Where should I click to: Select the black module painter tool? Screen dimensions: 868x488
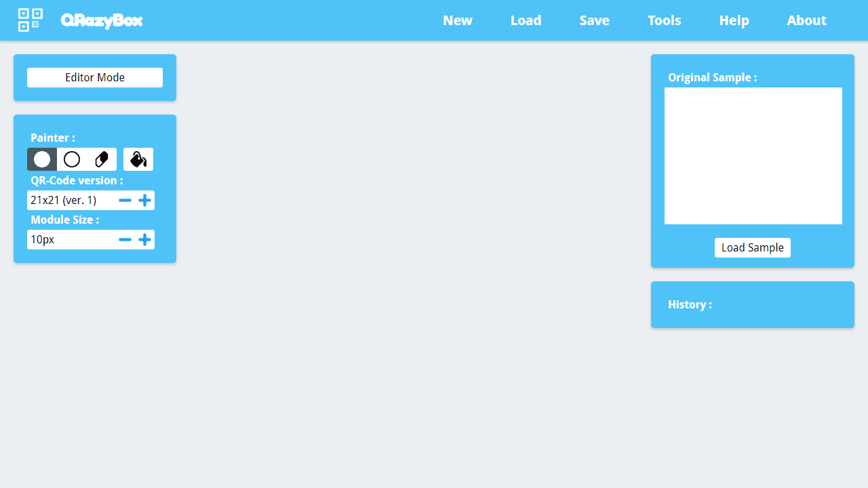coord(42,159)
